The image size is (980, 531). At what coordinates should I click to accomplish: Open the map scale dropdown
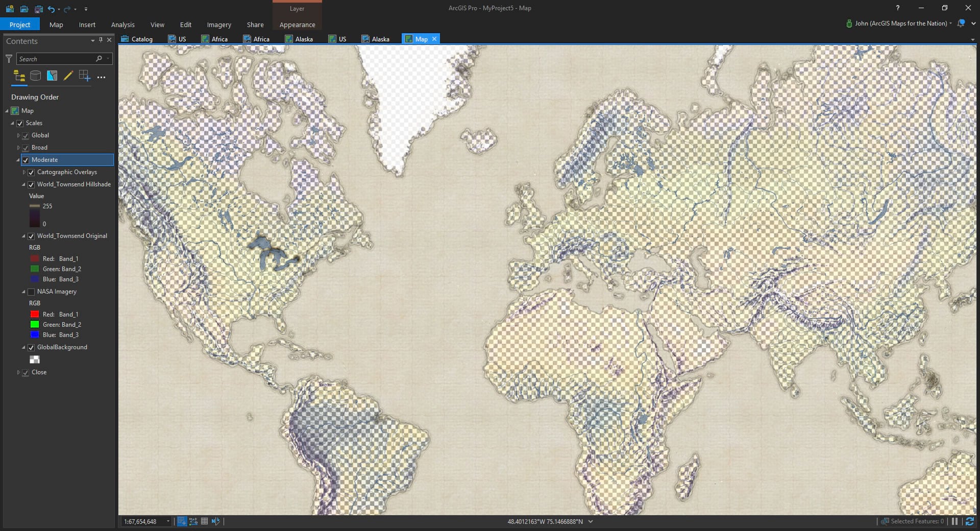pyautogui.click(x=168, y=521)
